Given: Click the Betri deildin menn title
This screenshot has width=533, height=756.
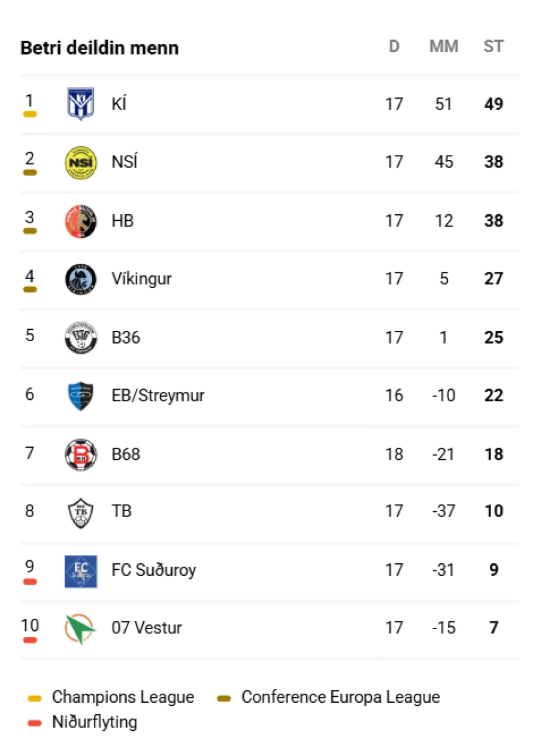Looking at the screenshot, I should point(99,48).
